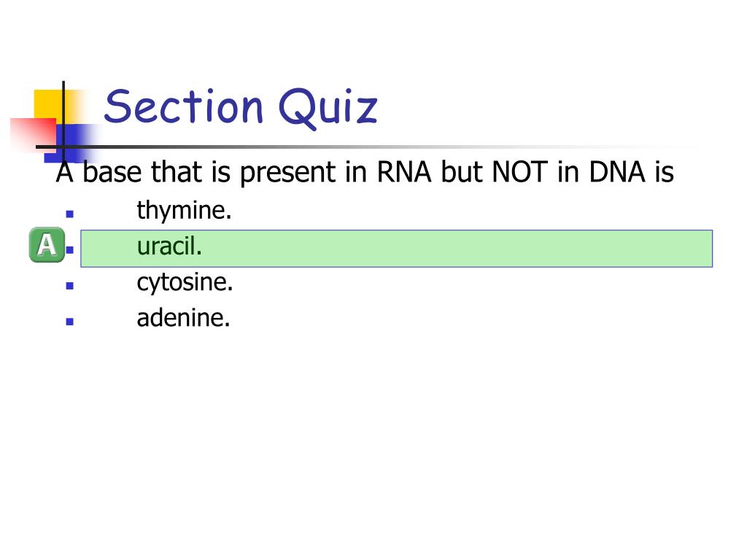
Task: Choose the cytosine answer option
Action: 185,282
